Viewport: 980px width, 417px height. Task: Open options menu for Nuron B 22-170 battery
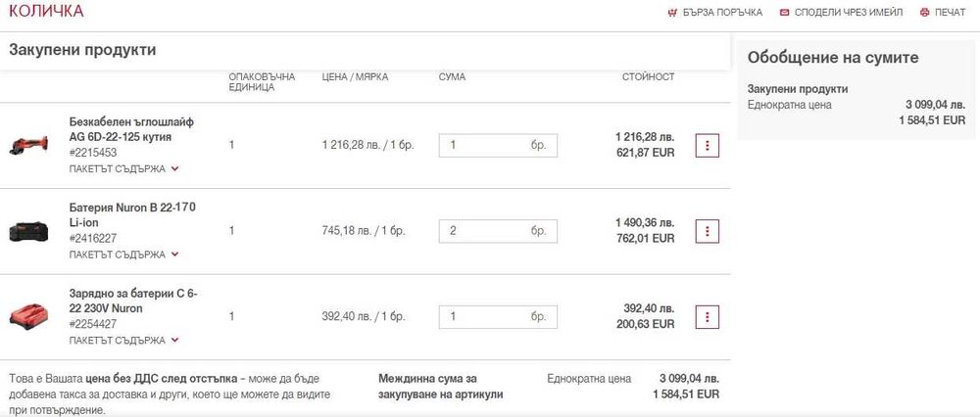click(x=707, y=231)
